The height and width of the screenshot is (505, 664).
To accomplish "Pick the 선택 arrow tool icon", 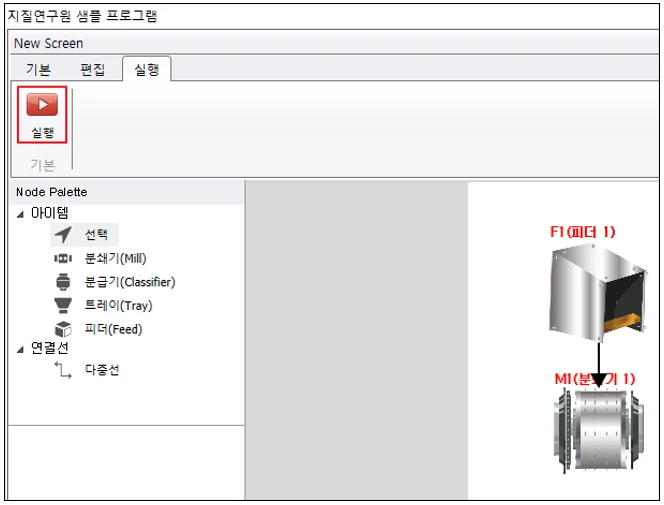I will tap(64, 234).
